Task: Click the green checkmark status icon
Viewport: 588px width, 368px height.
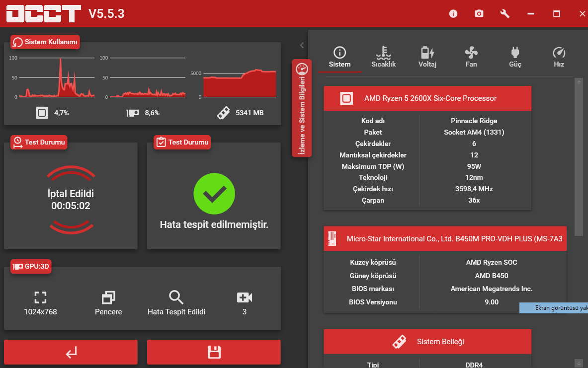Action: click(214, 194)
